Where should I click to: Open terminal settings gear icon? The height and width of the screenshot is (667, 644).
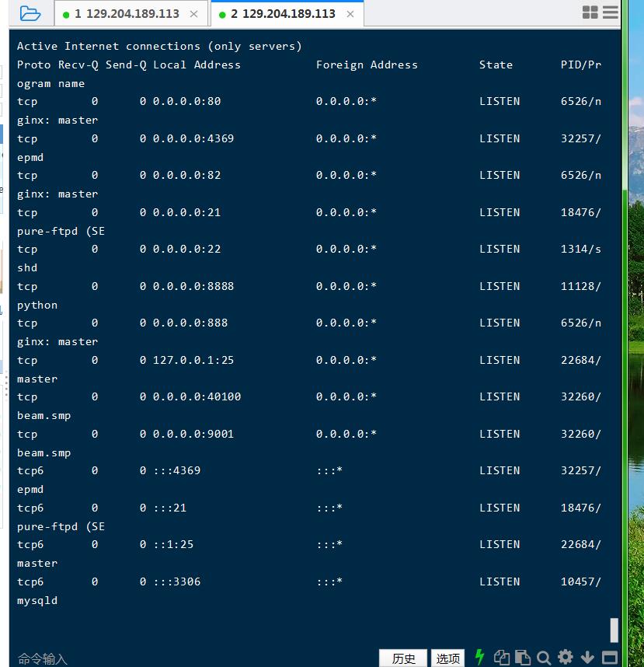(x=566, y=658)
